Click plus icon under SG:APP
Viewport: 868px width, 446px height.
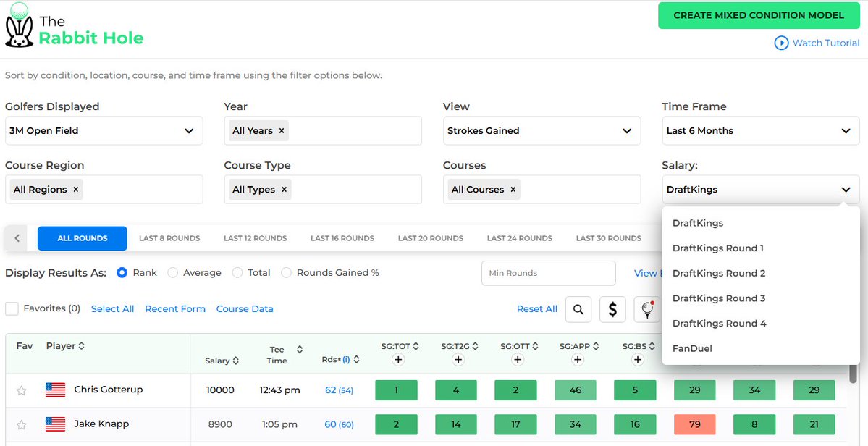578,360
